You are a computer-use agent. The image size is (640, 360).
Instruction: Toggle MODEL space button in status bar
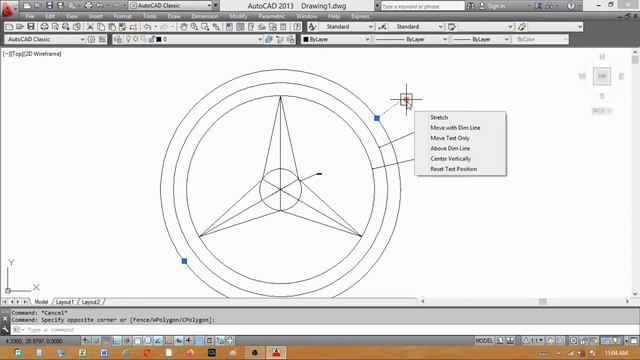coord(484,340)
